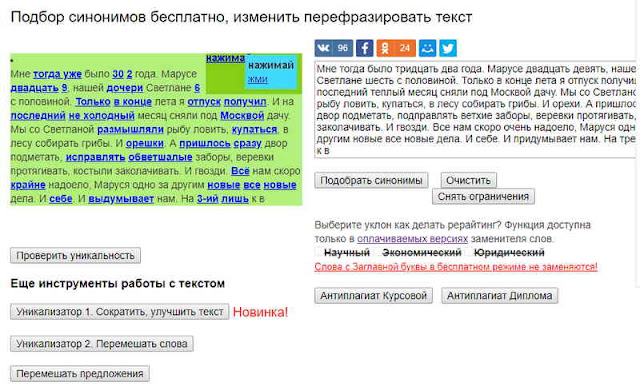Open Уникализатор 2 Перемешать слова
This screenshot has width=640, height=386.
click(x=102, y=344)
